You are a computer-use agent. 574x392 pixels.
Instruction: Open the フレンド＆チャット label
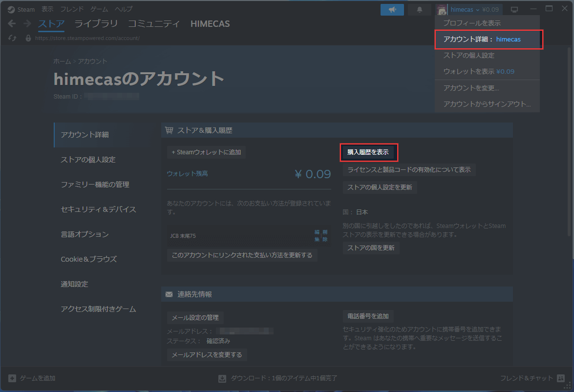coord(527,378)
